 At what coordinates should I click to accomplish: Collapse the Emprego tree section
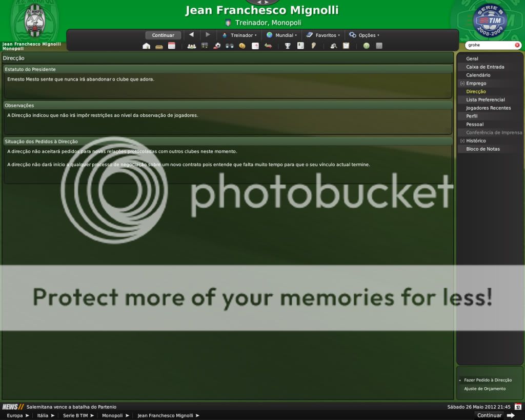462,84
